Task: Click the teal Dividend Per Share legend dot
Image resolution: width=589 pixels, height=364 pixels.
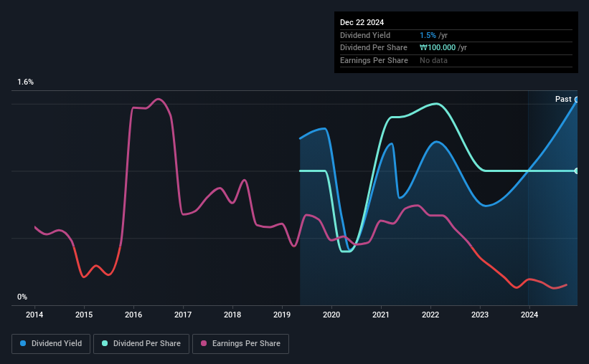Action: point(105,343)
